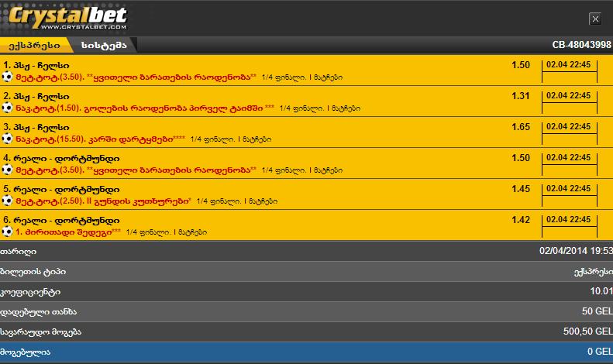Click the 02.04 22:45 time box in row 6
The image size is (613, 364).
(569, 225)
